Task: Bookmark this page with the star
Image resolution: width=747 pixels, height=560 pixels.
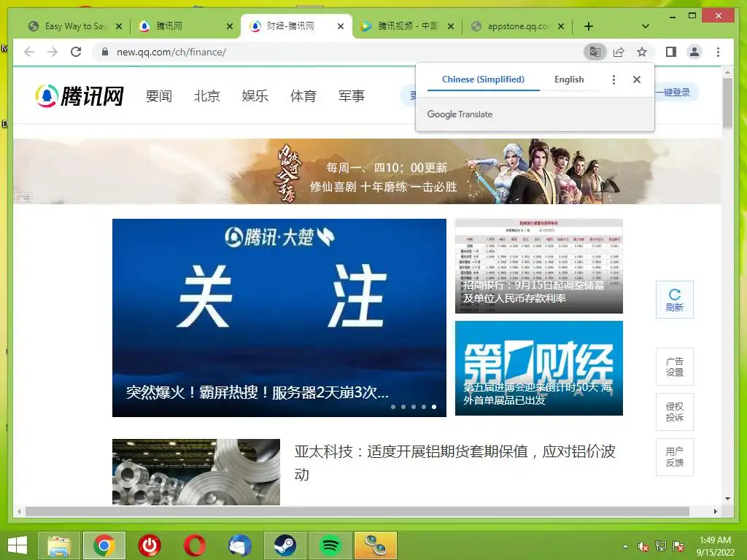Action: point(642,52)
